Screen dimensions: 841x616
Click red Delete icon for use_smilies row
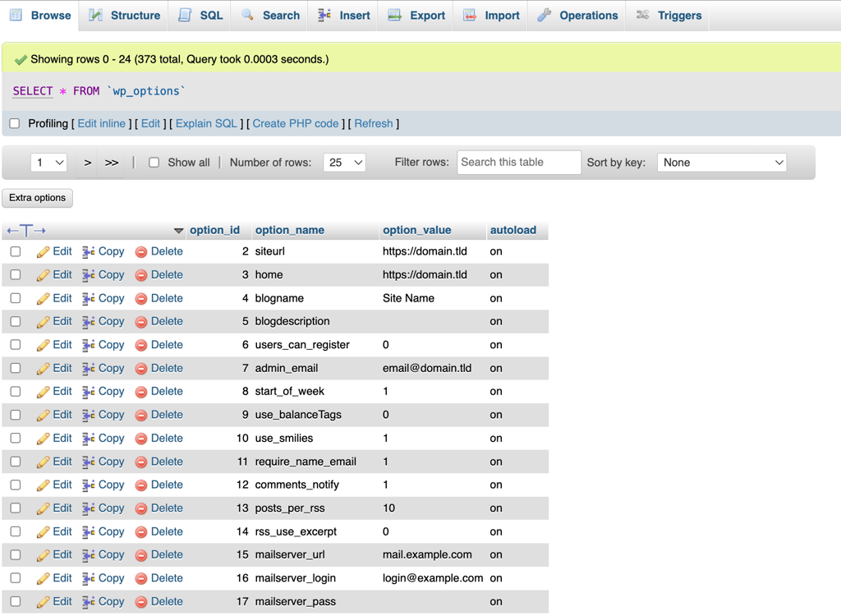click(x=141, y=439)
